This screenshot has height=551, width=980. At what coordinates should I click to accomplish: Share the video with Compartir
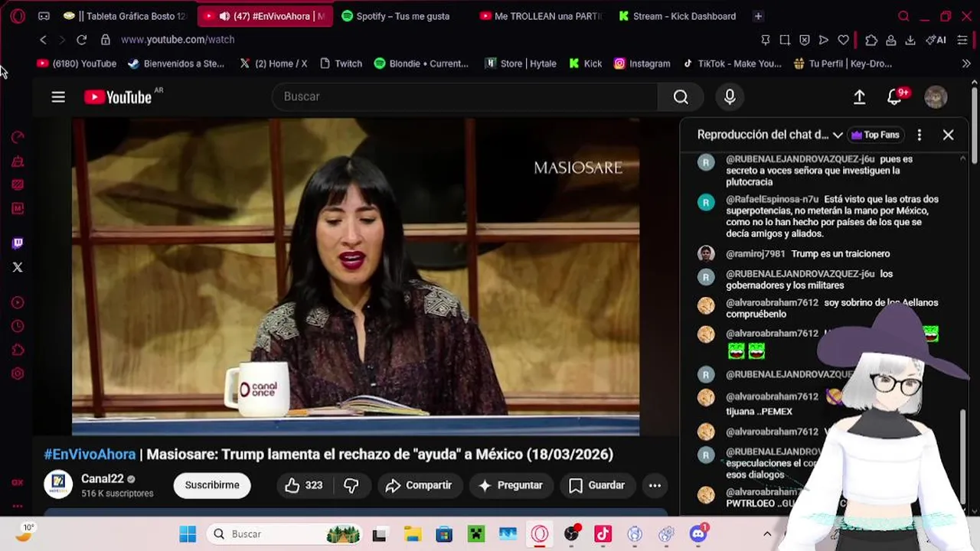(419, 485)
